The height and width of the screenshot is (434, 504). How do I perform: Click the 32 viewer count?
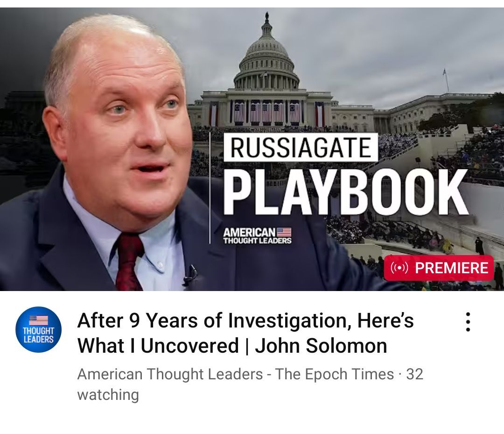tap(415, 374)
